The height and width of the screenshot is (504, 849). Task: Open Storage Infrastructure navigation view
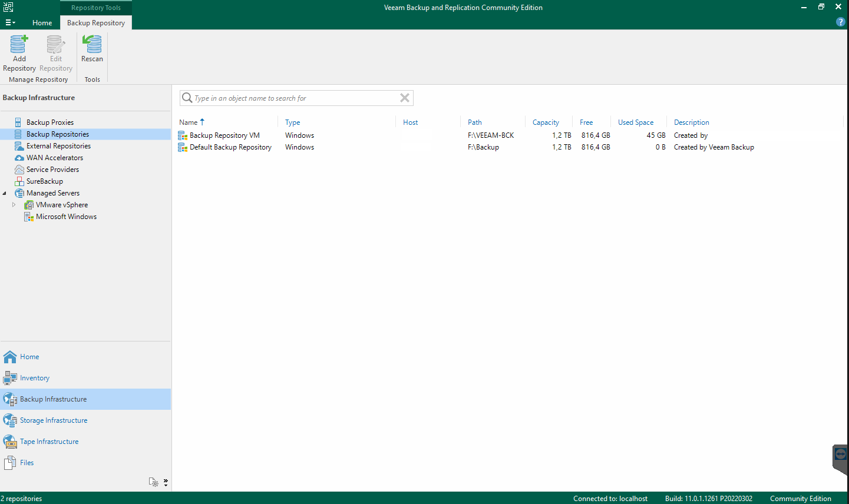85,420
